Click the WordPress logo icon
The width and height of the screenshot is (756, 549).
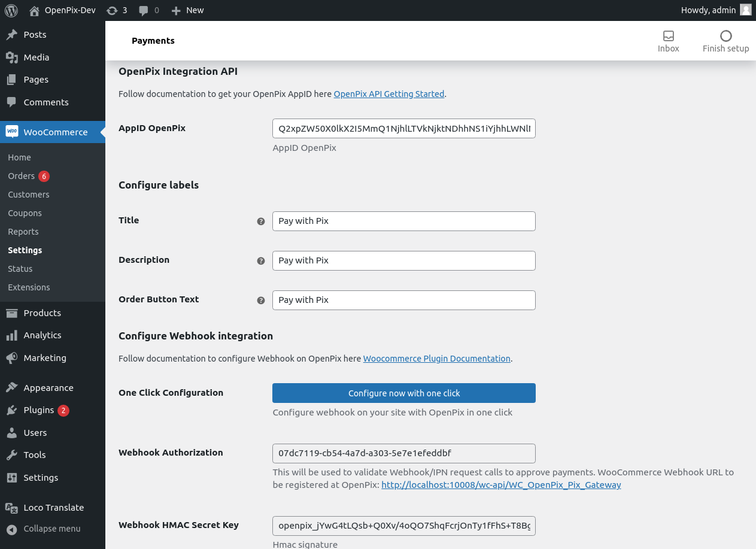point(11,10)
